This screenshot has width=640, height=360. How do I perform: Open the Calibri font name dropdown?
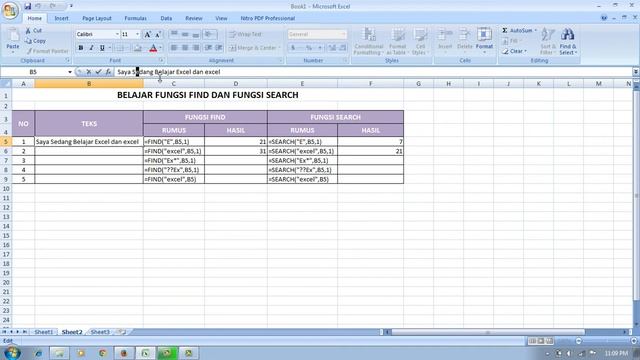click(117, 35)
